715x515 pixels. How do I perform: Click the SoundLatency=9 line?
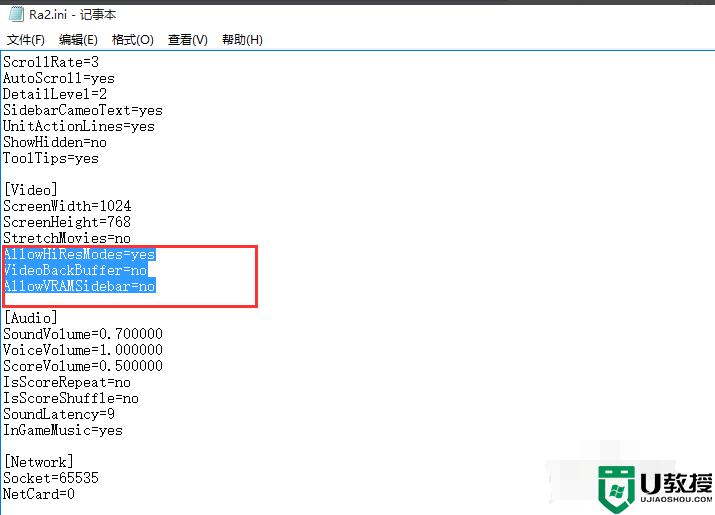coord(59,414)
